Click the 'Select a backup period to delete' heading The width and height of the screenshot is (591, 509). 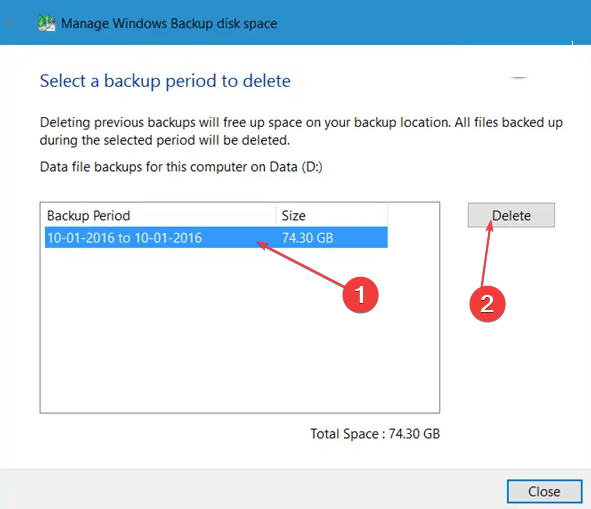tap(165, 81)
